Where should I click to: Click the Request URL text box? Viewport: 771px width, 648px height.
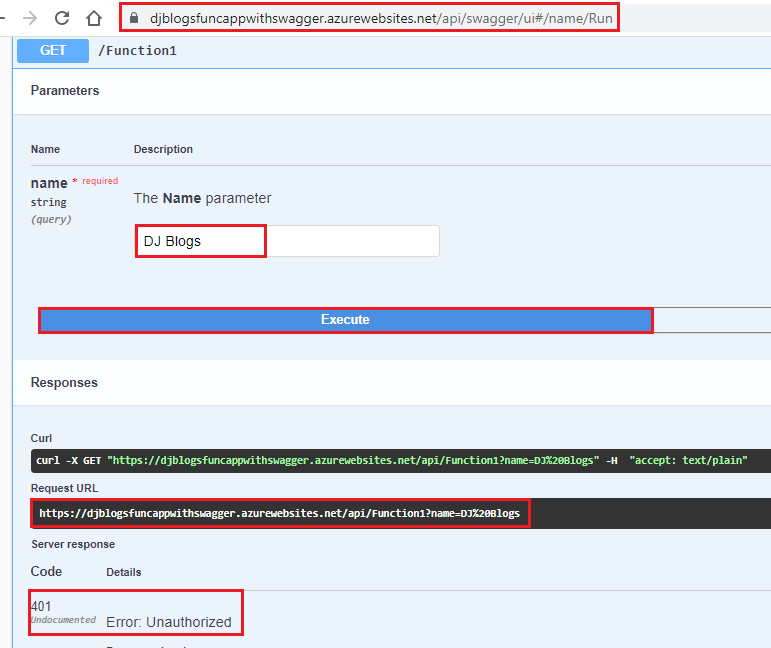tap(401, 513)
